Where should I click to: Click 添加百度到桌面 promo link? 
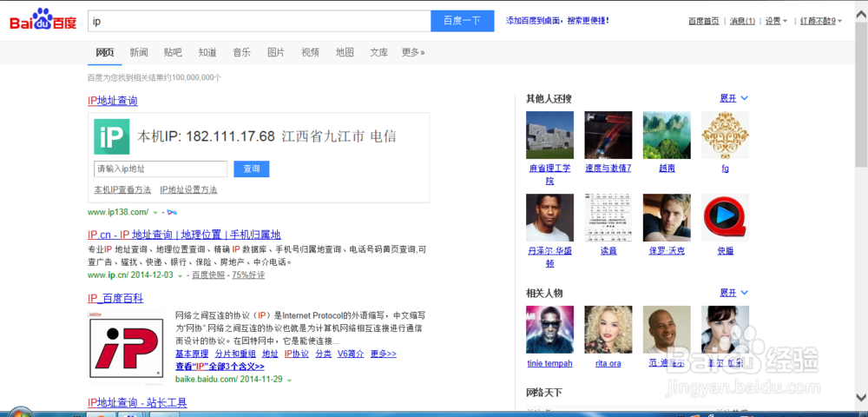point(557,21)
